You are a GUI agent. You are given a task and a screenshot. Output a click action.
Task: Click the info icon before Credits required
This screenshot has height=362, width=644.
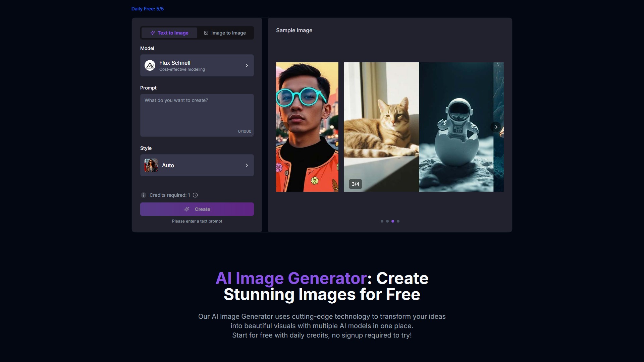pos(144,195)
